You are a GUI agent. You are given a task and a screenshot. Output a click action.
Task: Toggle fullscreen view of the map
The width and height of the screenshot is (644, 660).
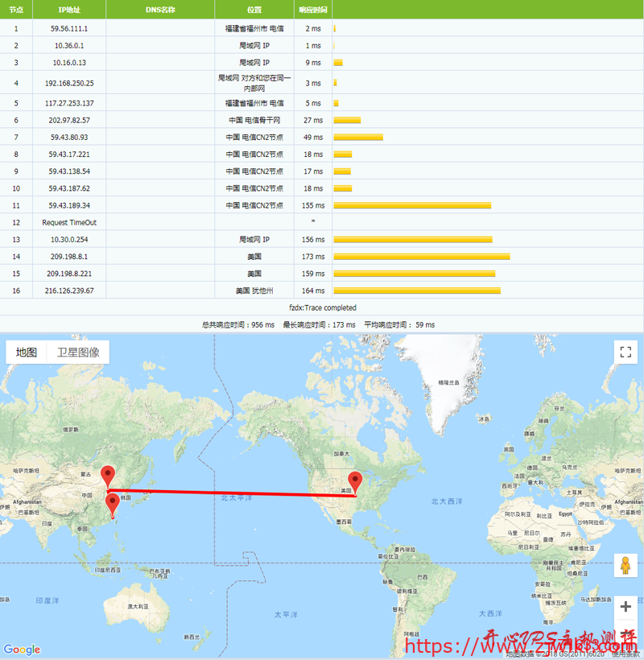[x=625, y=352]
